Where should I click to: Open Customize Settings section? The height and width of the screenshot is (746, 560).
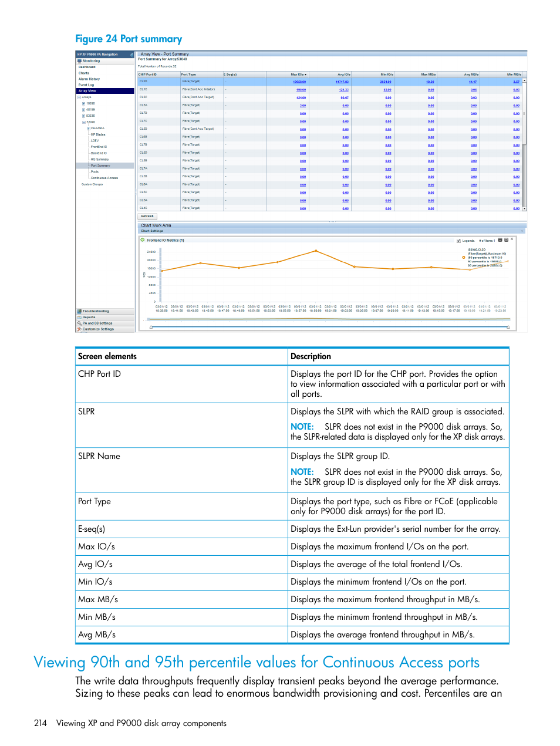105,329
